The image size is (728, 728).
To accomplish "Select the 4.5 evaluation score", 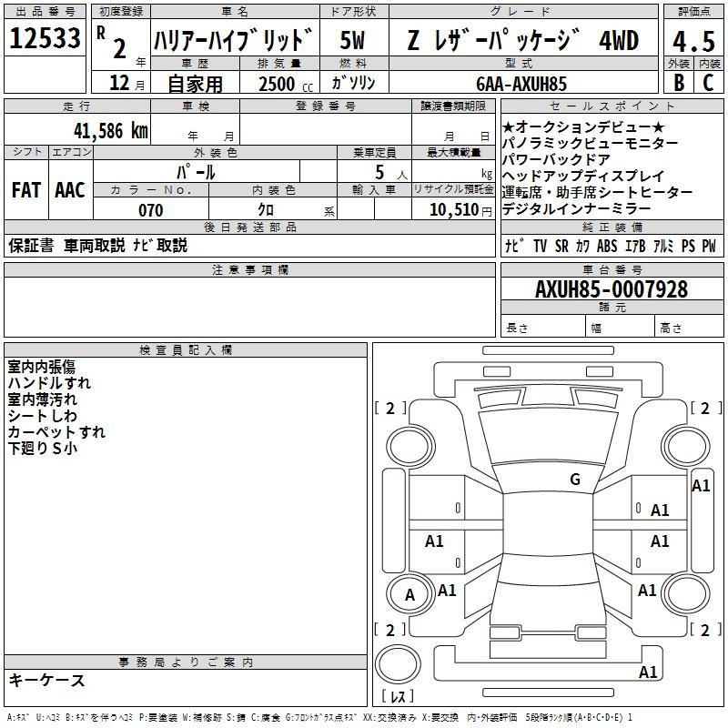I will pos(693,40).
